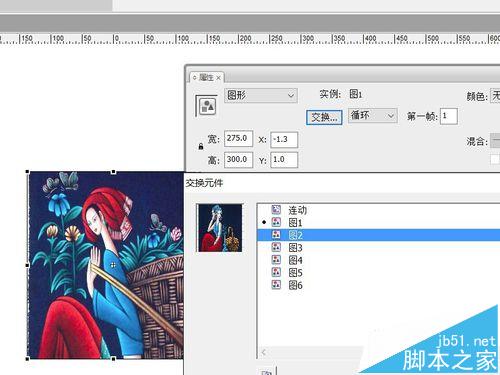Image resolution: width=500 pixels, height=375 pixels.
Task: Click the 交换... swap button
Action: coord(324,117)
